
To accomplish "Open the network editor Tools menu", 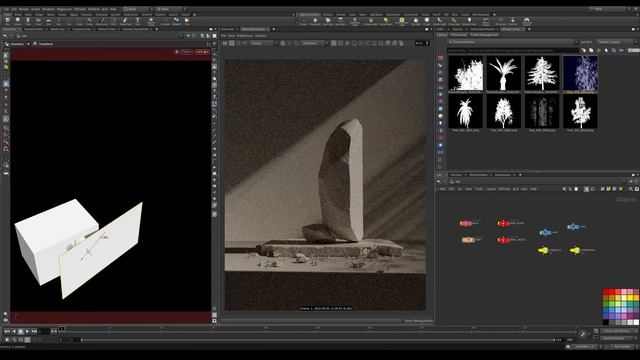I will 479,189.
